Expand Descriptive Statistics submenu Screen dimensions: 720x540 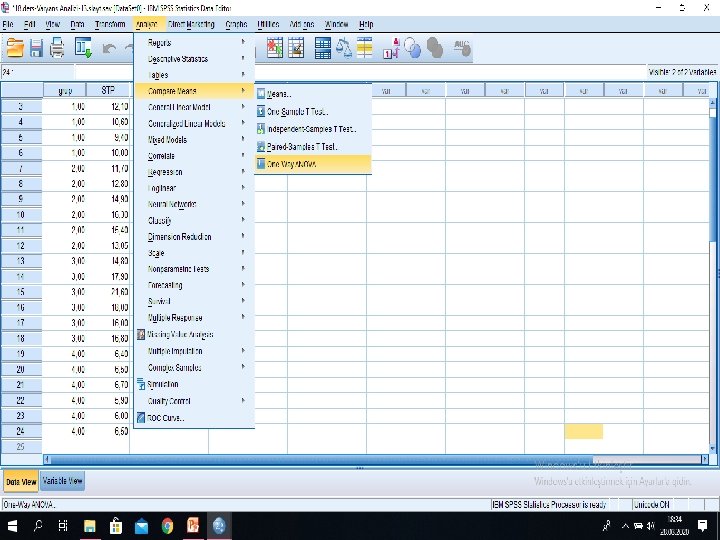coord(195,59)
